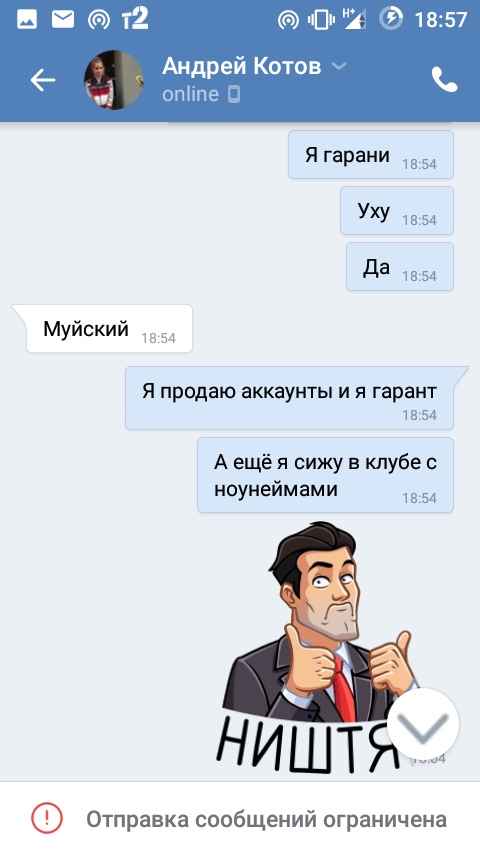Tap the red warning exclamation icon

47,818
